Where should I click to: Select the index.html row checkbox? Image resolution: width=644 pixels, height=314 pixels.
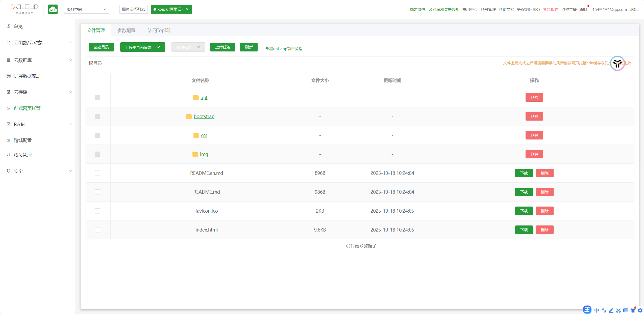97,230
